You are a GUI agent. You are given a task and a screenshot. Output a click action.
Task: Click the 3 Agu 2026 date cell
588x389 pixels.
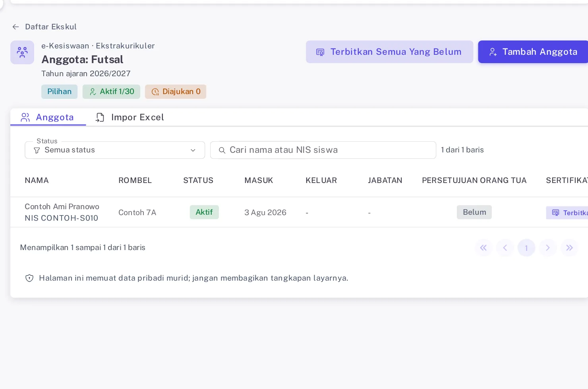point(265,212)
